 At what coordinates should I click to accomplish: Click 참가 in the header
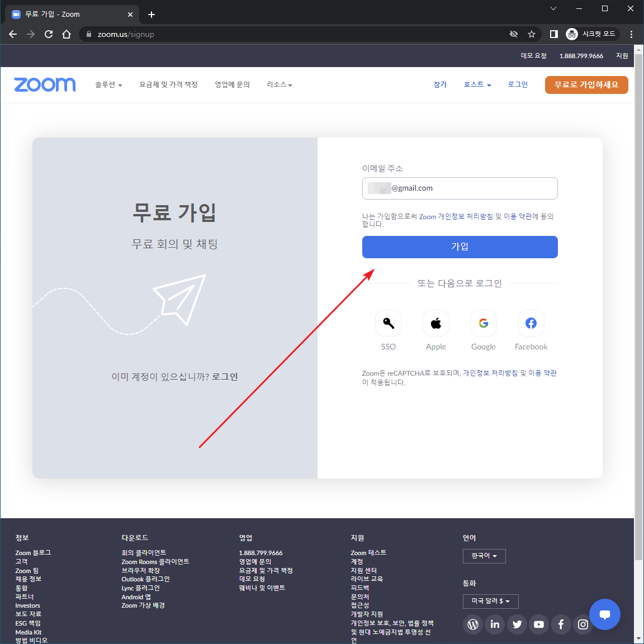click(440, 84)
